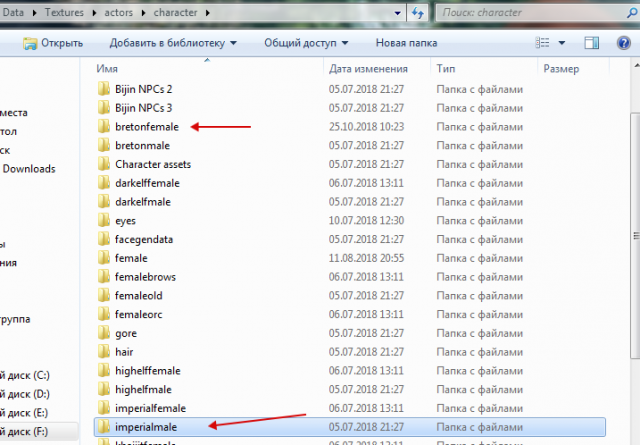Open the help question mark icon

[625, 43]
